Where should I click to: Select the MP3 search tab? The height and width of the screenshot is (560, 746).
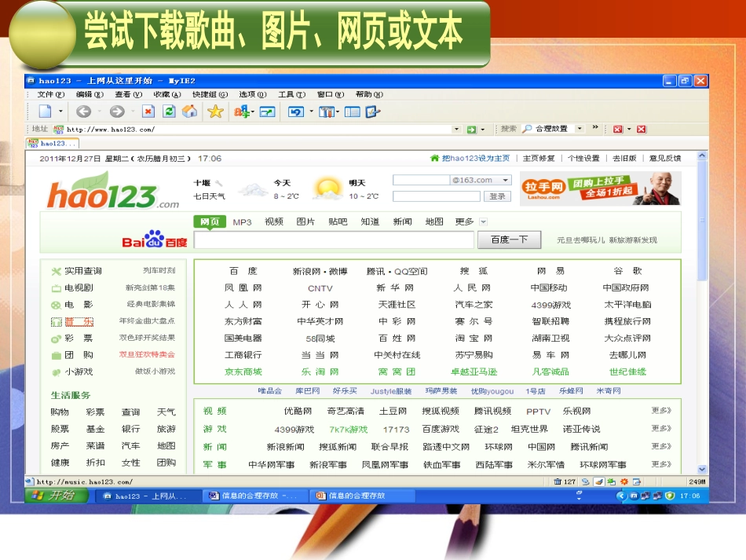pos(242,222)
